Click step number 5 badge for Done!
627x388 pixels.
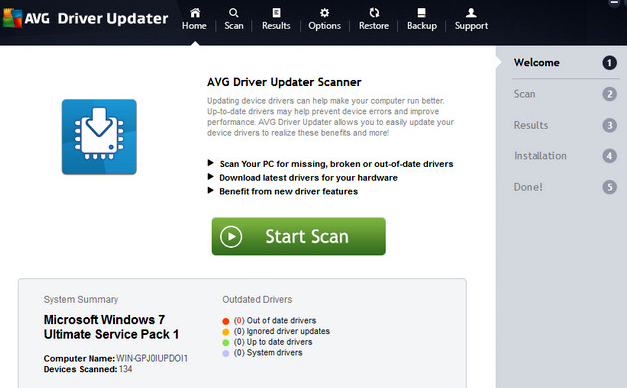609,187
